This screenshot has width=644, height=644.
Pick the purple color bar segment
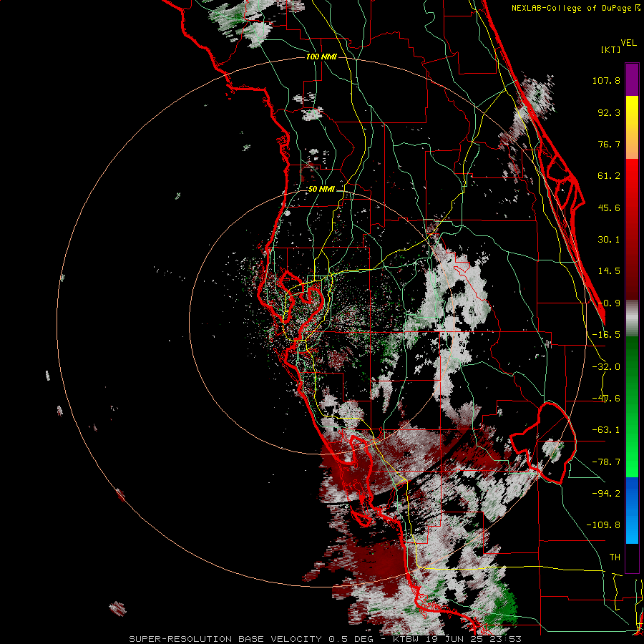click(632, 79)
